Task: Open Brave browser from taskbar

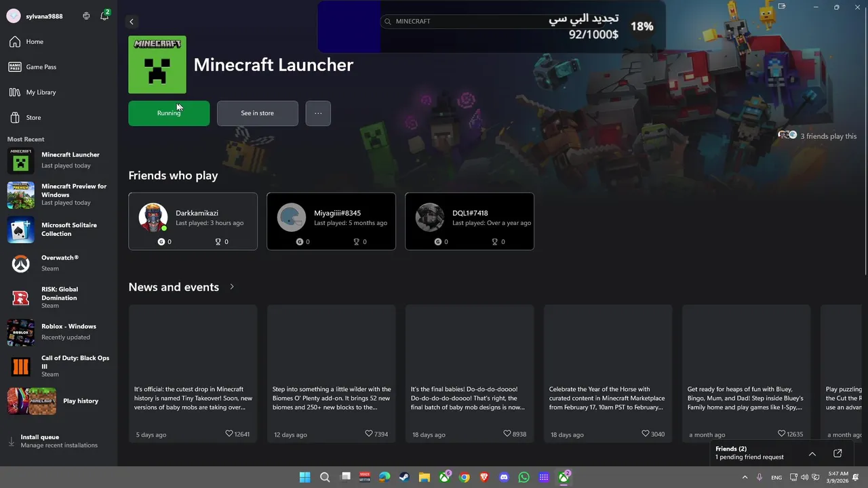Action: (x=484, y=477)
